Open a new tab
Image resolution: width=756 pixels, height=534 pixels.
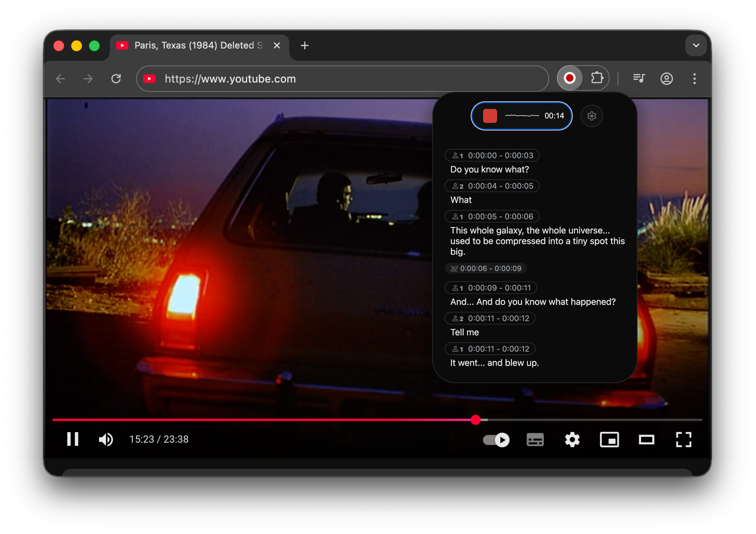click(x=305, y=45)
